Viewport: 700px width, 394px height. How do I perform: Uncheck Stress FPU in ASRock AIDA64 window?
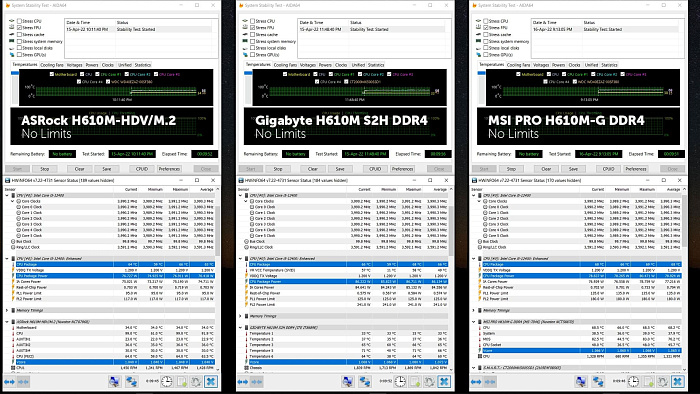tap(19, 28)
